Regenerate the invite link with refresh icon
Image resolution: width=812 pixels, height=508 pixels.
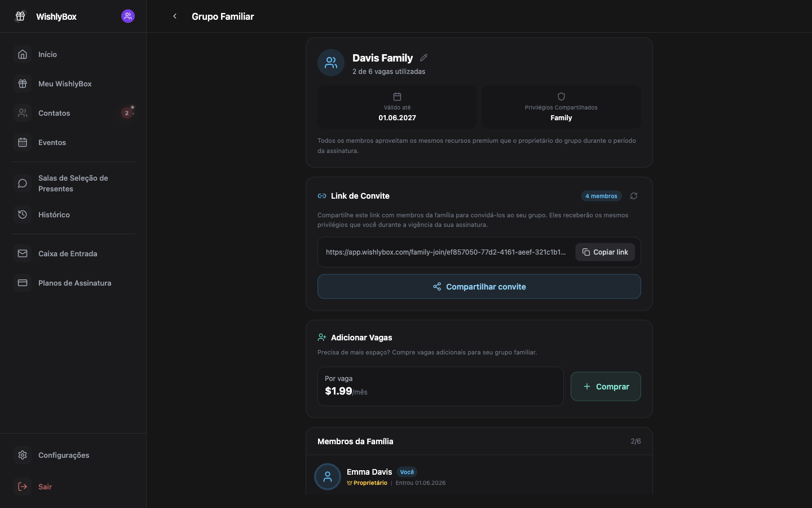coord(634,196)
